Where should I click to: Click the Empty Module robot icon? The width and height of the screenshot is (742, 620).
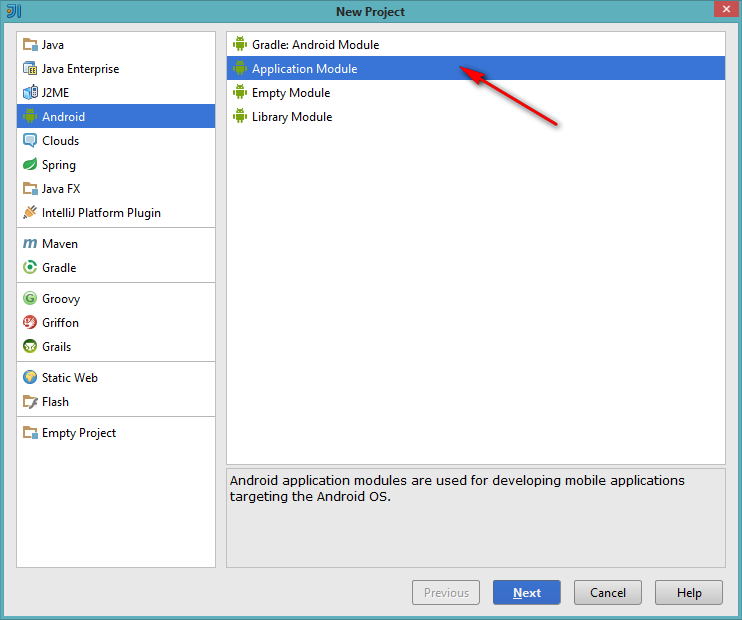[240, 92]
